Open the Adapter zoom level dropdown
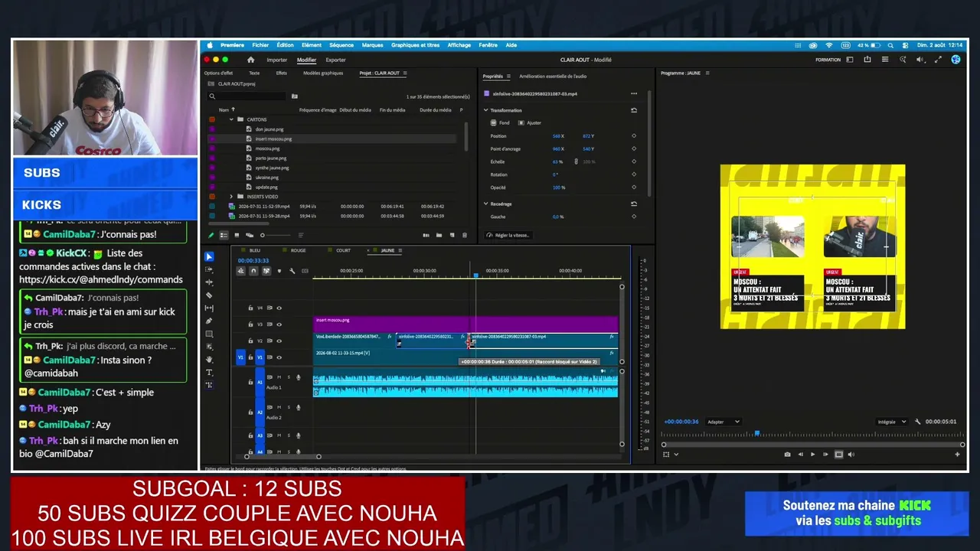Image resolution: width=980 pixels, height=551 pixels. 724,422
